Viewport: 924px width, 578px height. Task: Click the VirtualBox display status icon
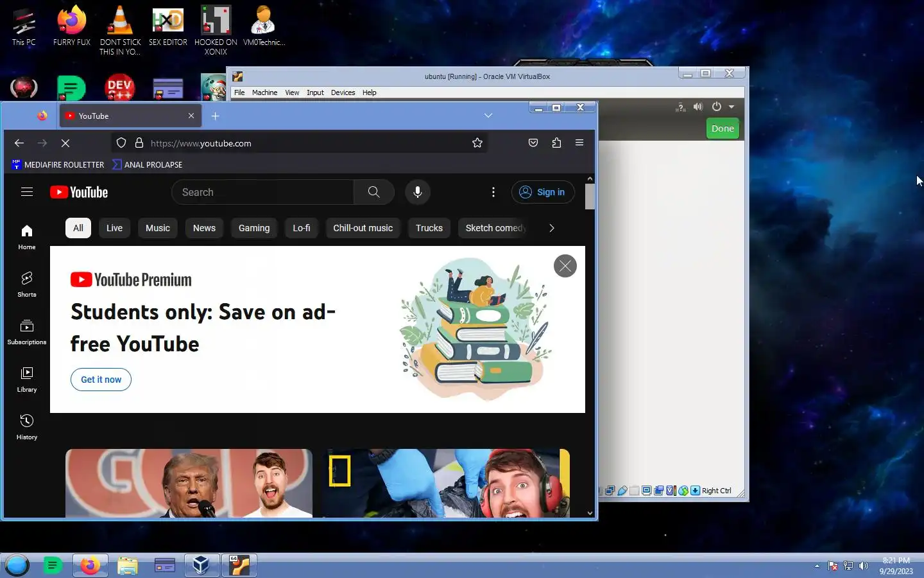point(646,491)
